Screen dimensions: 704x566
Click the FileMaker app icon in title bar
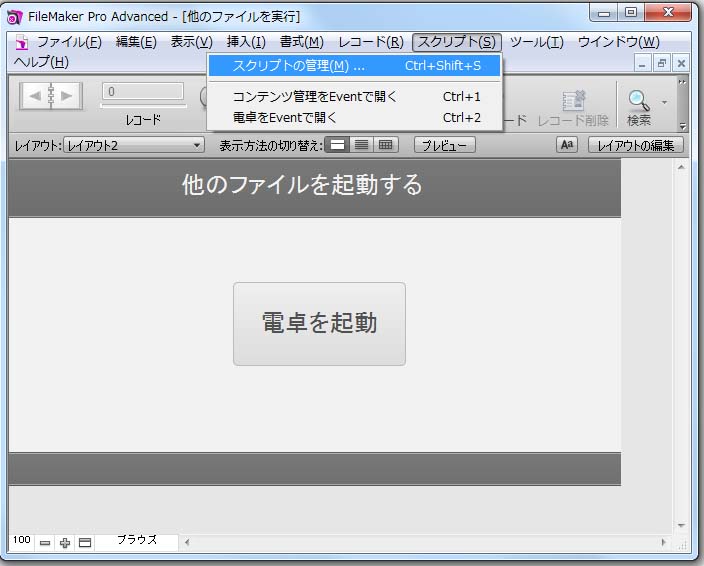pyautogui.click(x=14, y=17)
